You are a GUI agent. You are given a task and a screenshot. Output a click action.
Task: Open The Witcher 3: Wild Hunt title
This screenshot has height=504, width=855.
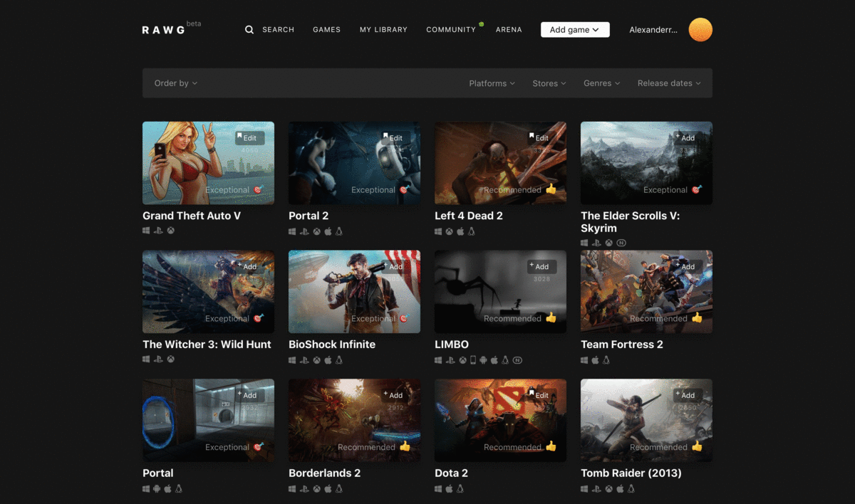pos(207,345)
